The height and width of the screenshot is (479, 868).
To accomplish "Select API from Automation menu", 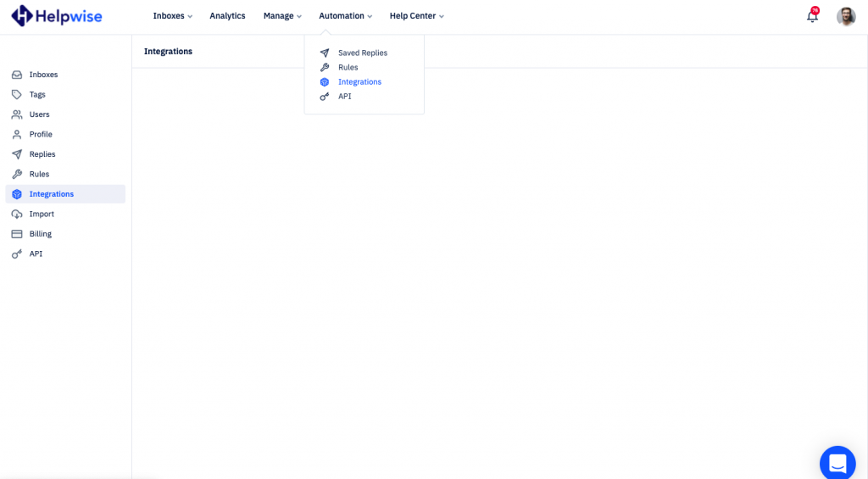I will tap(345, 97).
